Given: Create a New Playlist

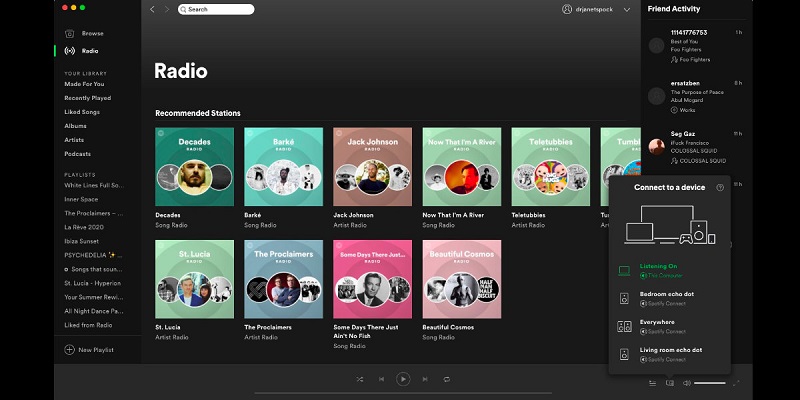Looking at the screenshot, I should pos(89,350).
